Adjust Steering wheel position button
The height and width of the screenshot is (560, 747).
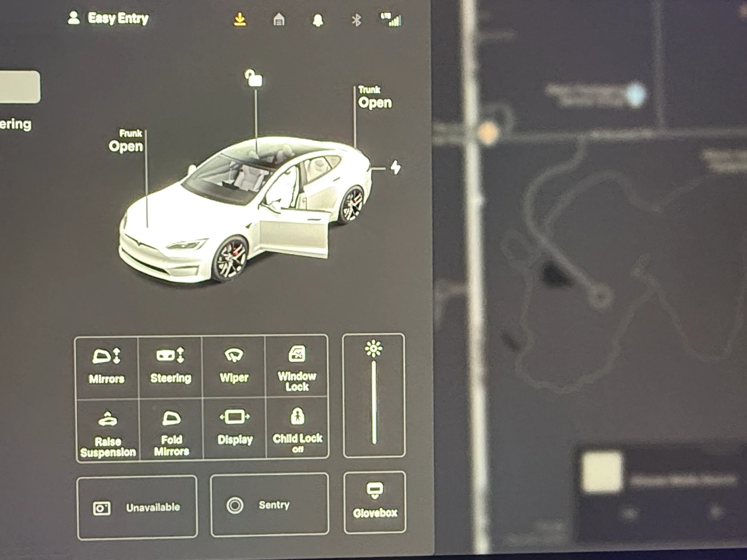tap(170, 367)
